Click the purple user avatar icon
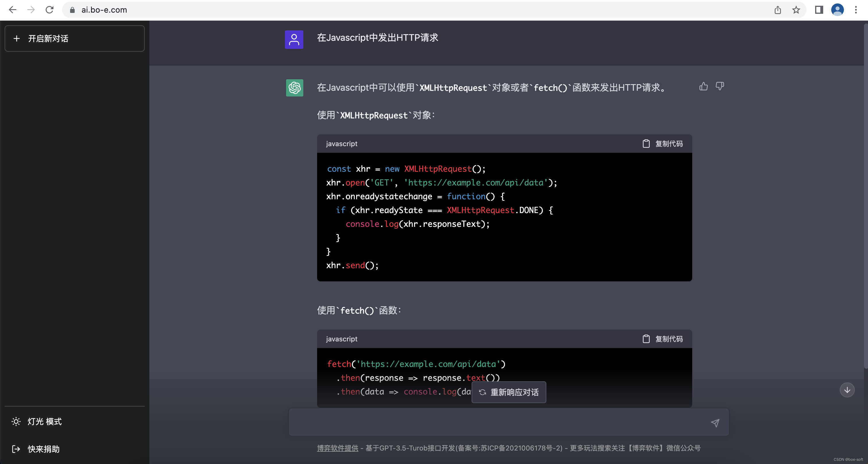868x464 pixels. coord(294,39)
